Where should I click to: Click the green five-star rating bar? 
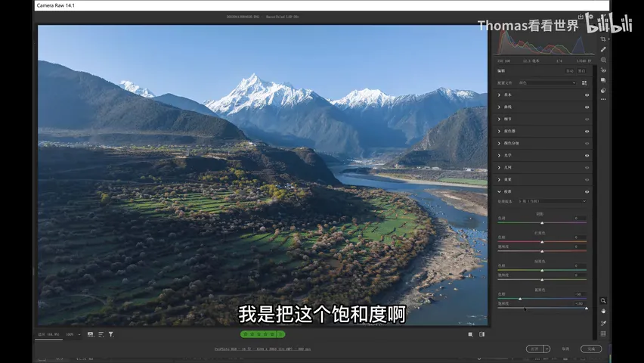tap(262, 334)
